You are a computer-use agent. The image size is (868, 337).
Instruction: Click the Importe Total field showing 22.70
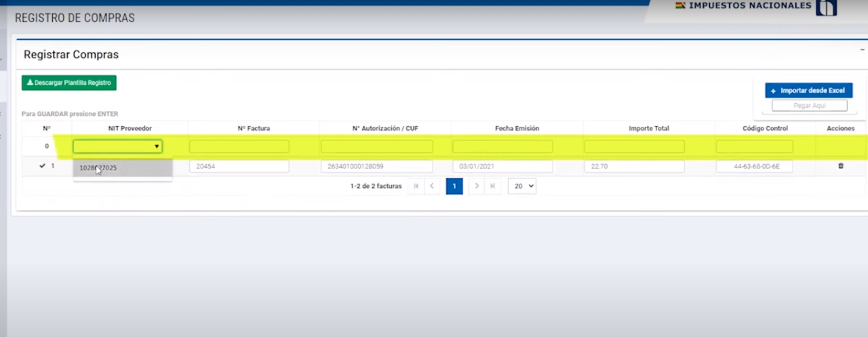point(634,166)
